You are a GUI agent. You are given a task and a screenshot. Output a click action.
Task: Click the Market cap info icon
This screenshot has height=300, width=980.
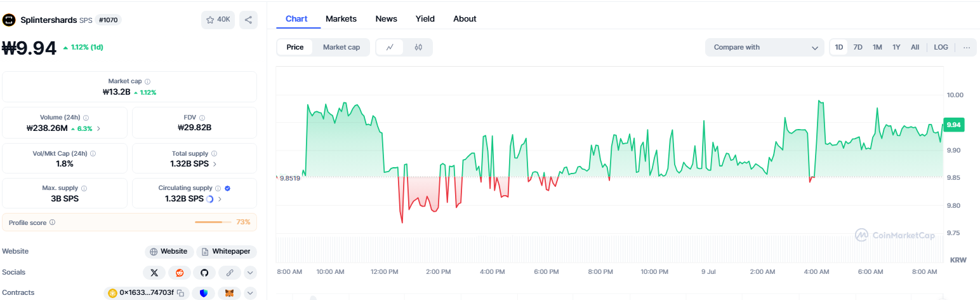pyautogui.click(x=147, y=81)
